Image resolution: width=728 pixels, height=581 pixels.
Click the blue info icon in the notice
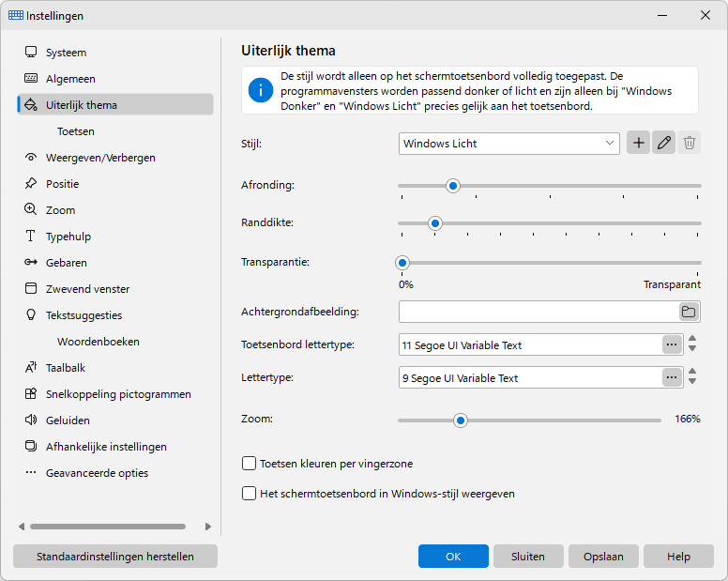(261, 90)
